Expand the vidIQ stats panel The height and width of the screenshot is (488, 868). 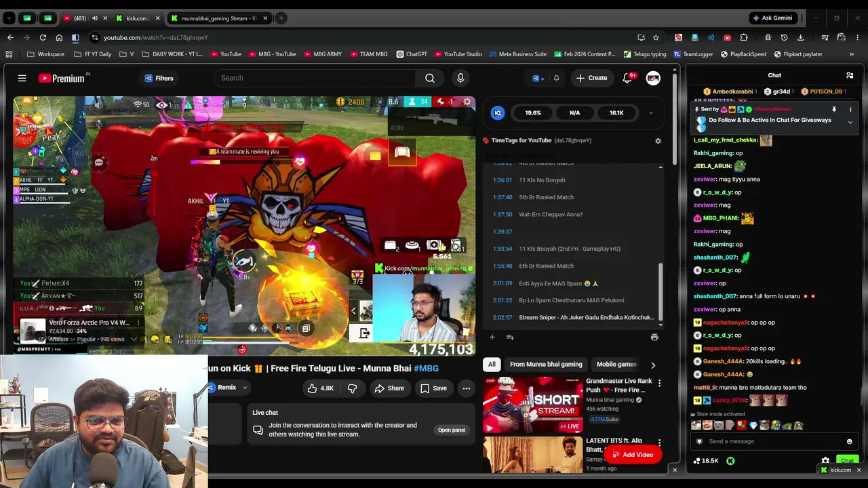(x=651, y=113)
